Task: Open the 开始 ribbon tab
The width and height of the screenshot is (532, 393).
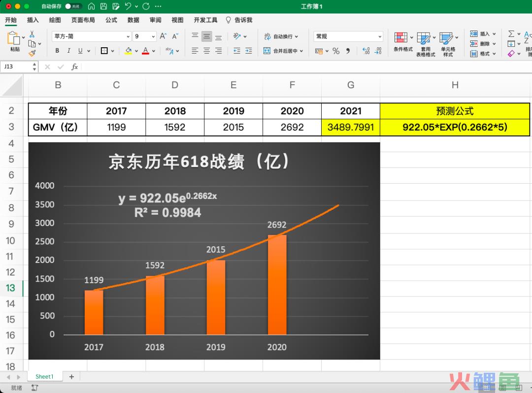Action: tap(11, 20)
